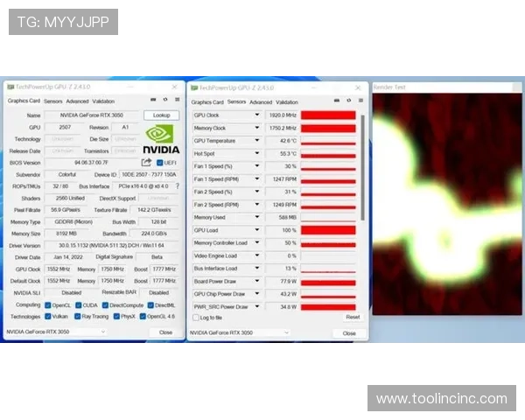Open the Memory Clock sensor dropdown

[x=256, y=128]
